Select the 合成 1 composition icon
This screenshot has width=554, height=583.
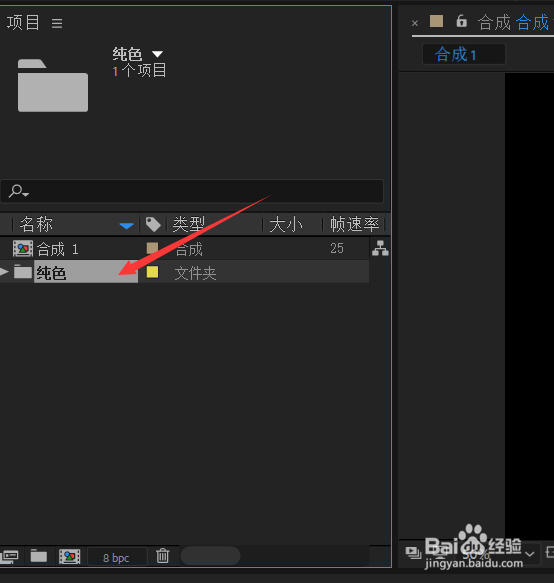coord(23,249)
